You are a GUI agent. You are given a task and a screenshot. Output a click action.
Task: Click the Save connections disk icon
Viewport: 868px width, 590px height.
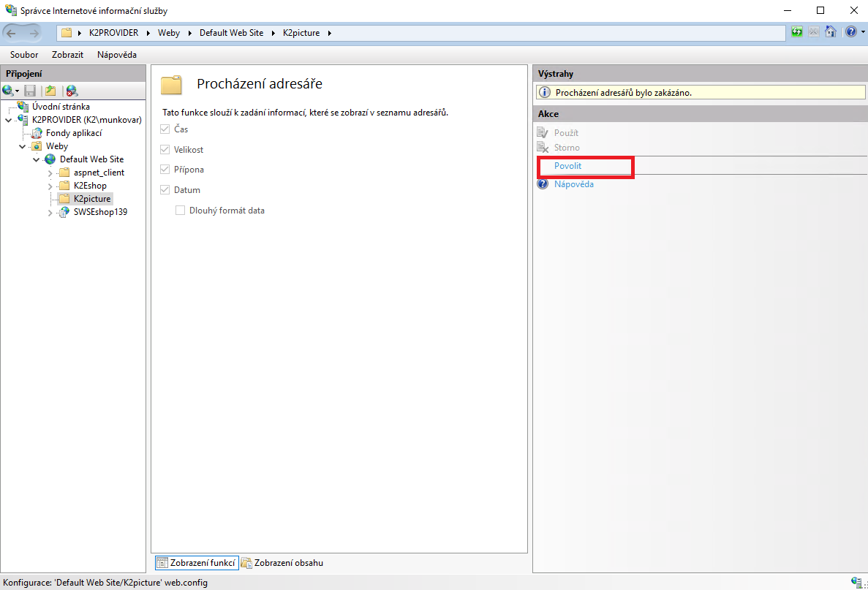point(31,91)
